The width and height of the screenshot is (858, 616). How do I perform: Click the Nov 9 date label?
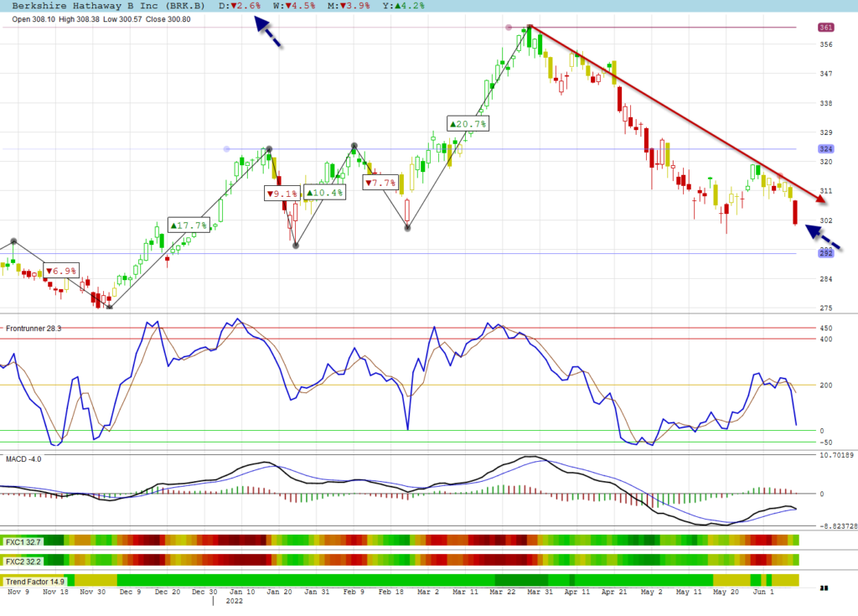pyautogui.click(x=18, y=592)
